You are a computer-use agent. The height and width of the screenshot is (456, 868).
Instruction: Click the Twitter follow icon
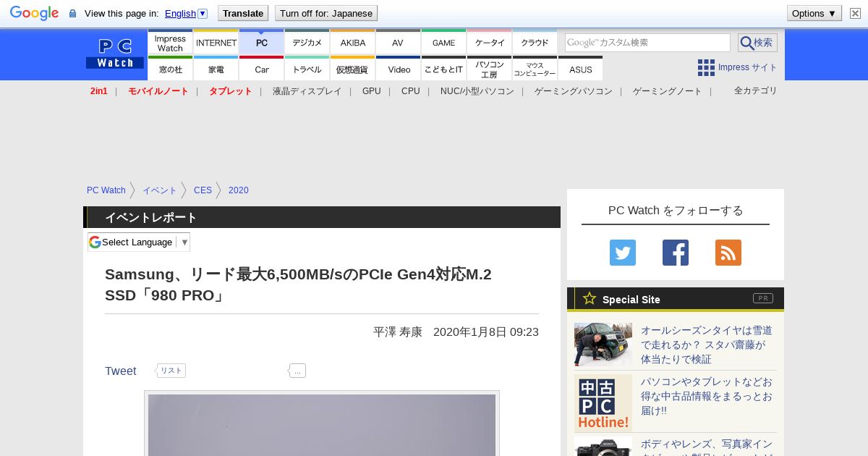[x=623, y=253]
